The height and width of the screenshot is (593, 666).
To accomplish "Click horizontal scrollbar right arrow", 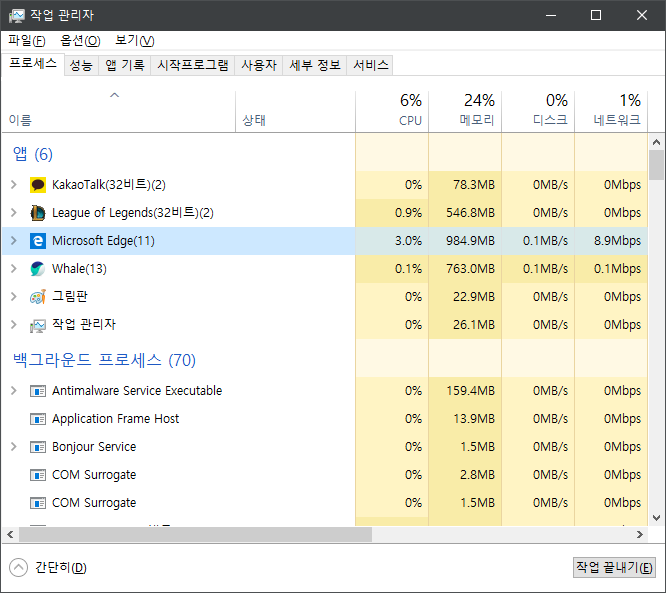I will tap(640, 535).
